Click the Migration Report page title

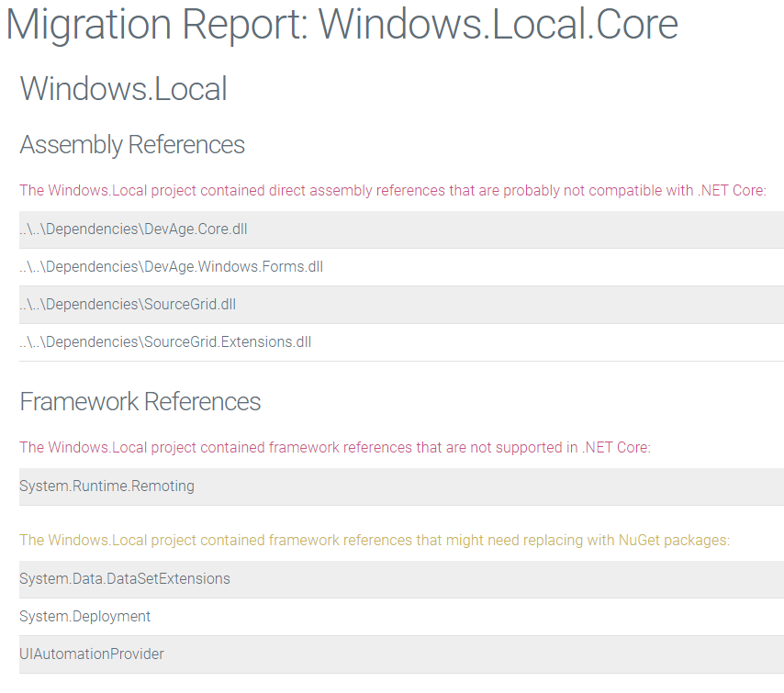pos(342,25)
